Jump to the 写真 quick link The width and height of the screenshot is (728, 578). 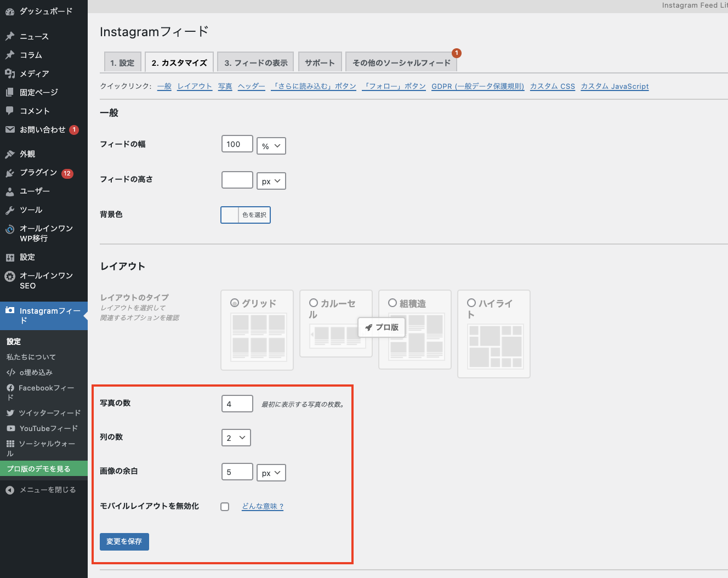pos(225,86)
